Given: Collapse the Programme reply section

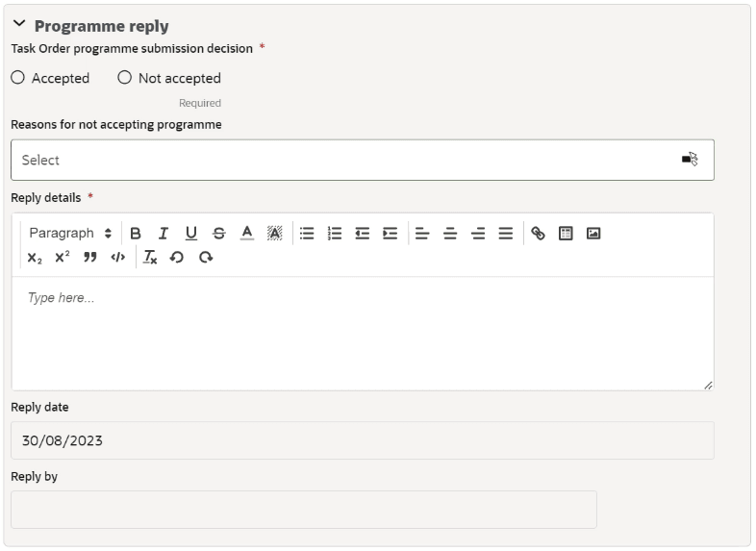Looking at the screenshot, I should [19, 23].
